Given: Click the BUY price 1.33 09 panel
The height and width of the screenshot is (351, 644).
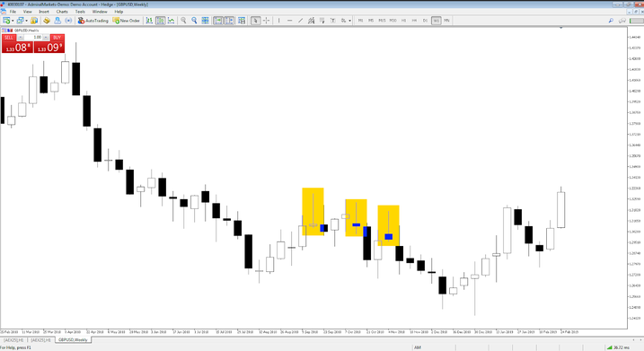Looking at the screenshot, I should pos(49,48).
